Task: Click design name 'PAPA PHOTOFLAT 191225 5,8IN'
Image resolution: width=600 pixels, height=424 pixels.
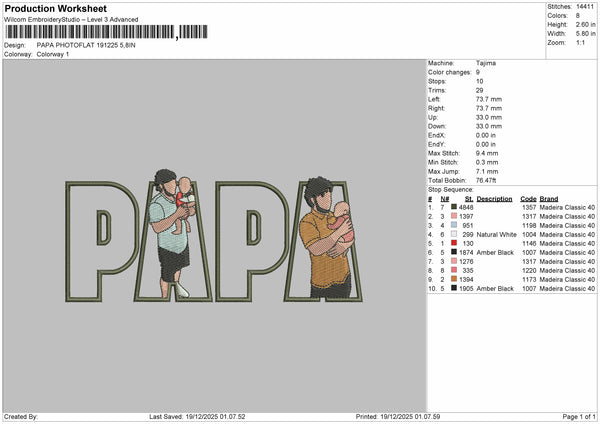Action: [86, 45]
